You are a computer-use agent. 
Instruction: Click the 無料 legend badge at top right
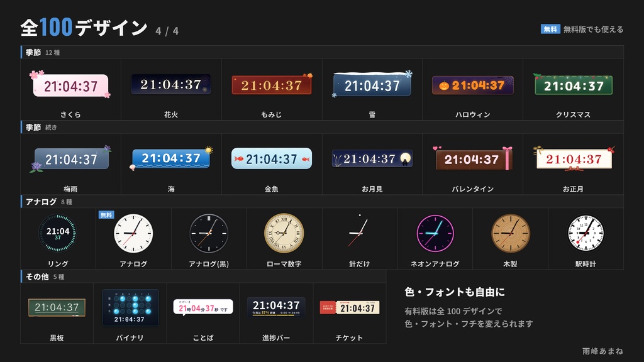click(550, 29)
